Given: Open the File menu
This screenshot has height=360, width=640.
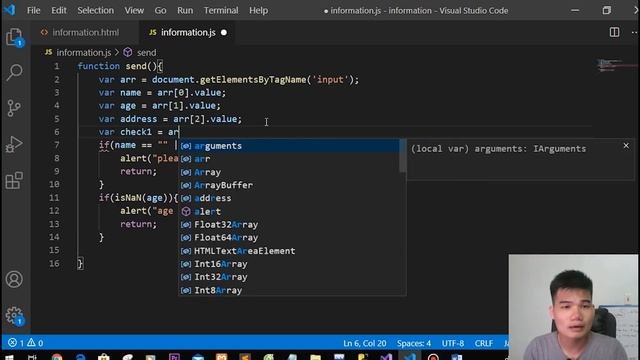Looking at the screenshot, I should 33,10.
